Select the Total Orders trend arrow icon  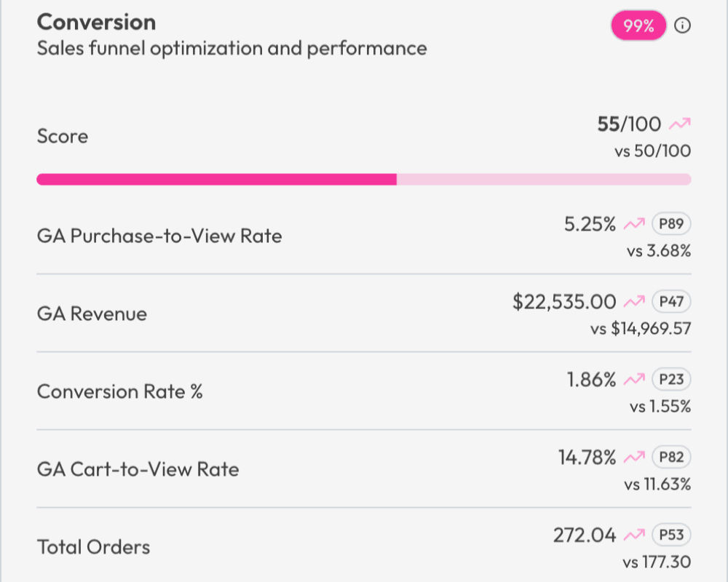click(x=633, y=535)
